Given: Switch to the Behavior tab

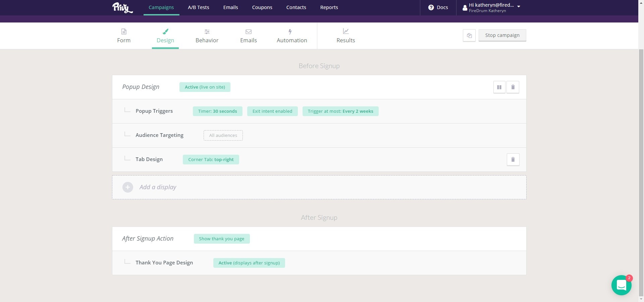Looking at the screenshot, I should [x=207, y=40].
